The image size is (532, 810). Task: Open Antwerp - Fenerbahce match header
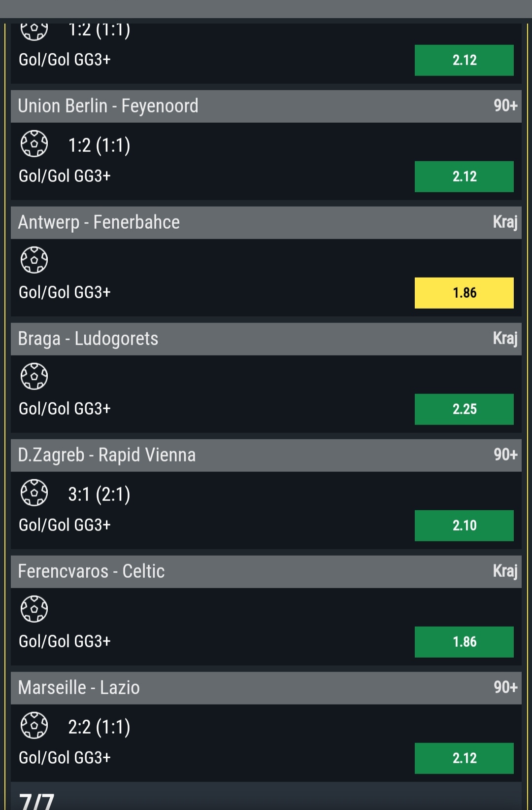pyautogui.click(x=99, y=222)
